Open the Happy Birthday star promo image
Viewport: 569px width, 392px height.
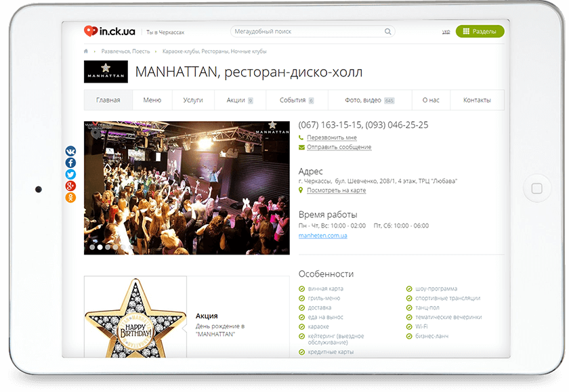click(x=135, y=318)
